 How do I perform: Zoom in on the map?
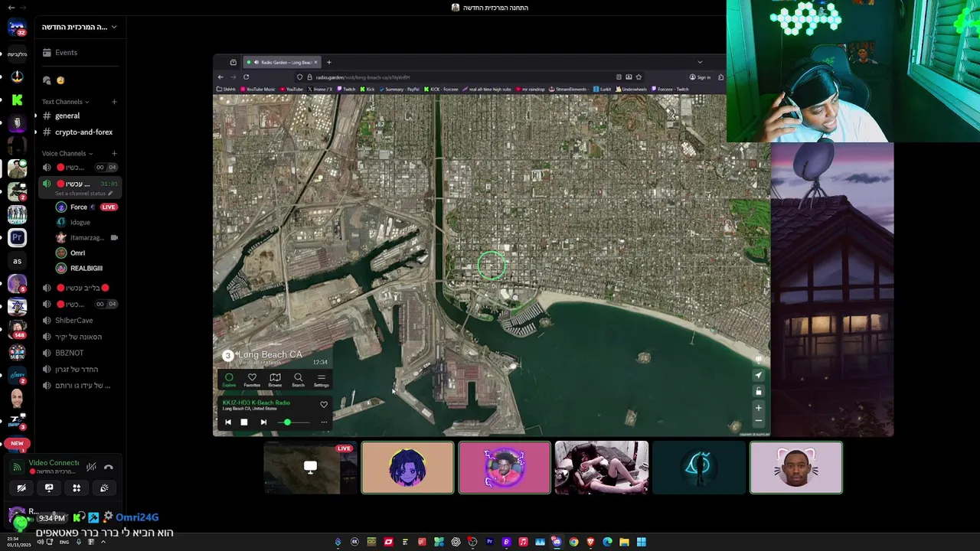pyautogui.click(x=759, y=408)
